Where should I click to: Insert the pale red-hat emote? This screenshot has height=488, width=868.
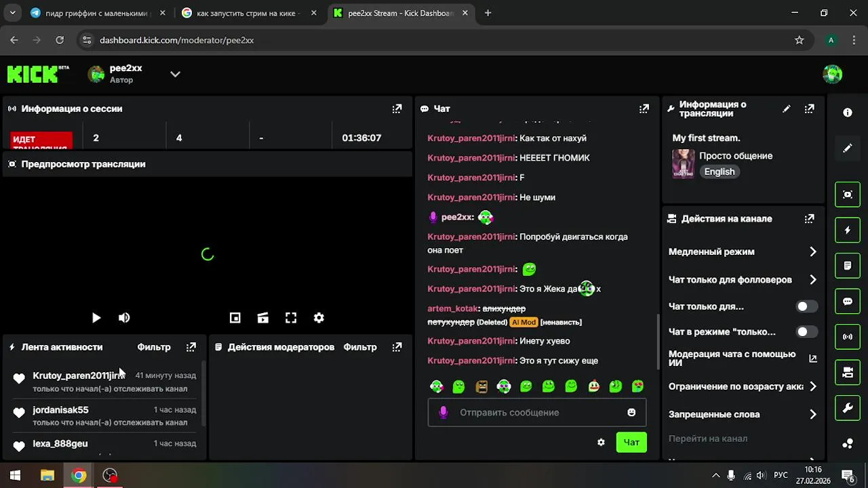tap(593, 386)
